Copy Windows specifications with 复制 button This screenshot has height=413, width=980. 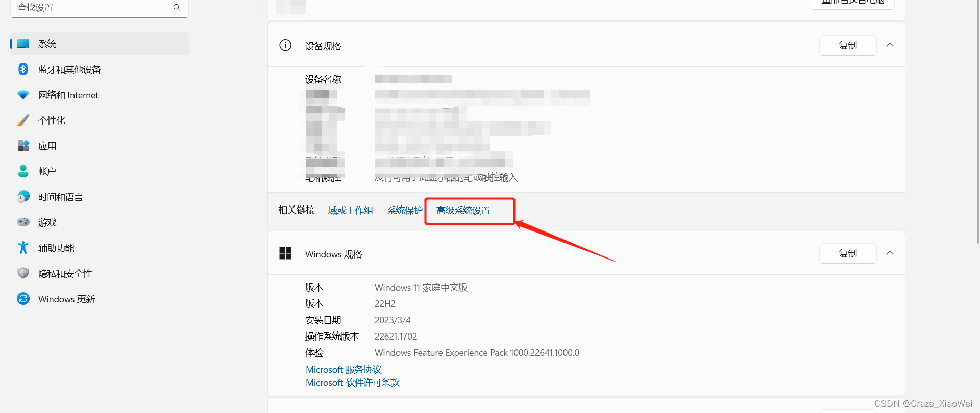[x=848, y=253]
